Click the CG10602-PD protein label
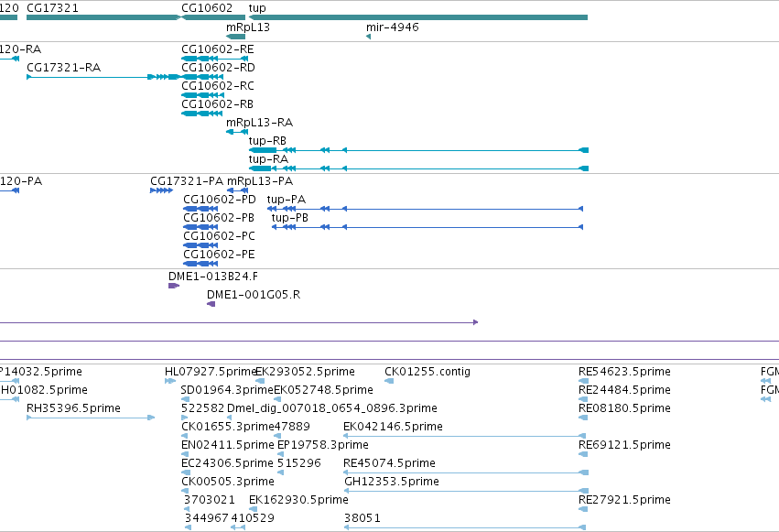 220,200
